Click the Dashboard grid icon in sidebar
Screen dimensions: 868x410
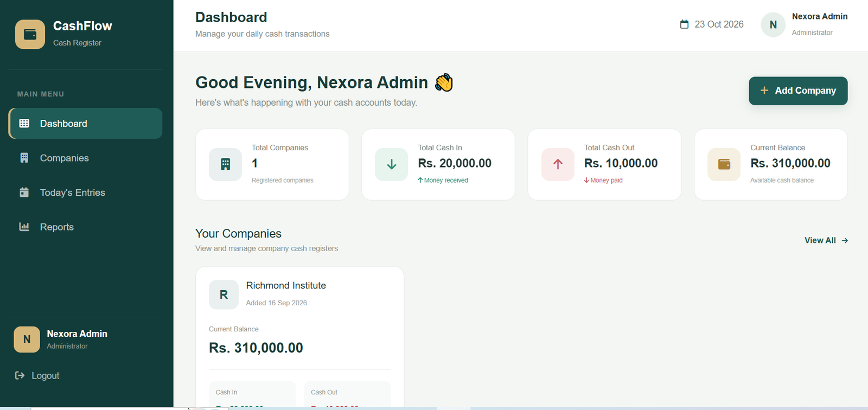(24, 123)
